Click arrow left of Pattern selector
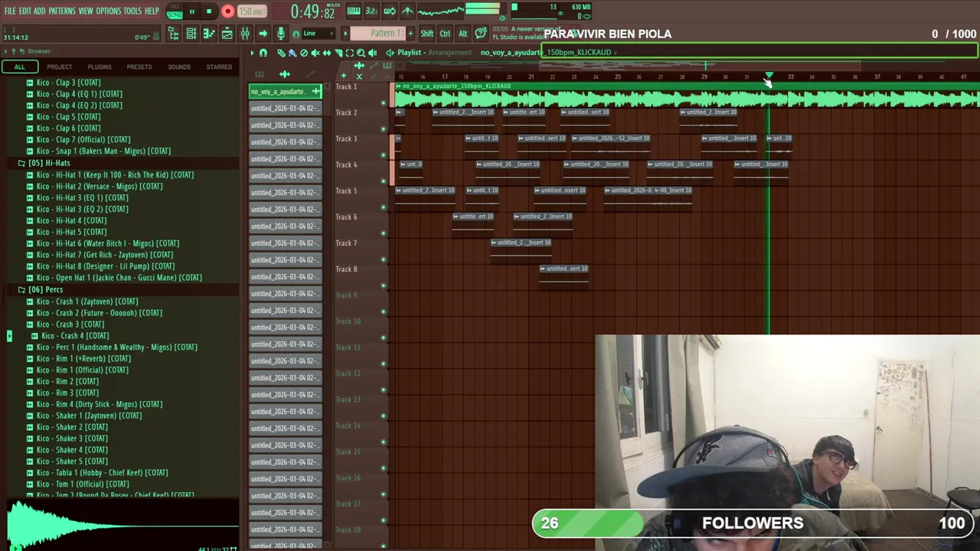The width and height of the screenshot is (980, 551). [345, 33]
